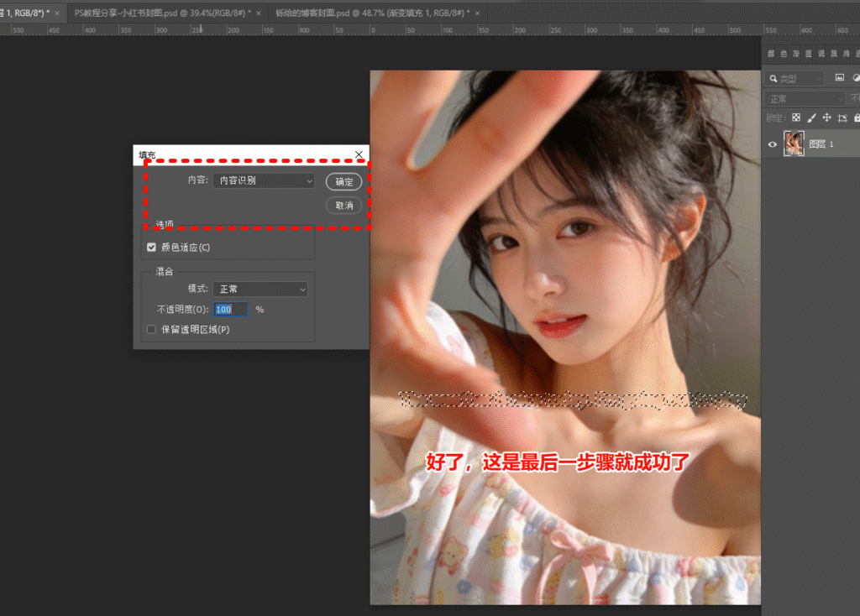This screenshot has height=616, width=860.
Task: Click the 确定 button
Action: pos(343,182)
